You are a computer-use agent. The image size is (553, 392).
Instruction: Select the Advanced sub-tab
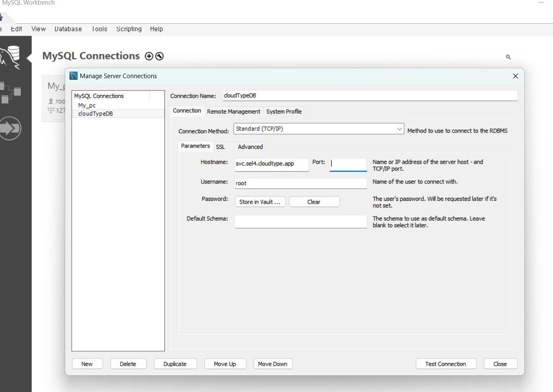pyautogui.click(x=250, y=147)
